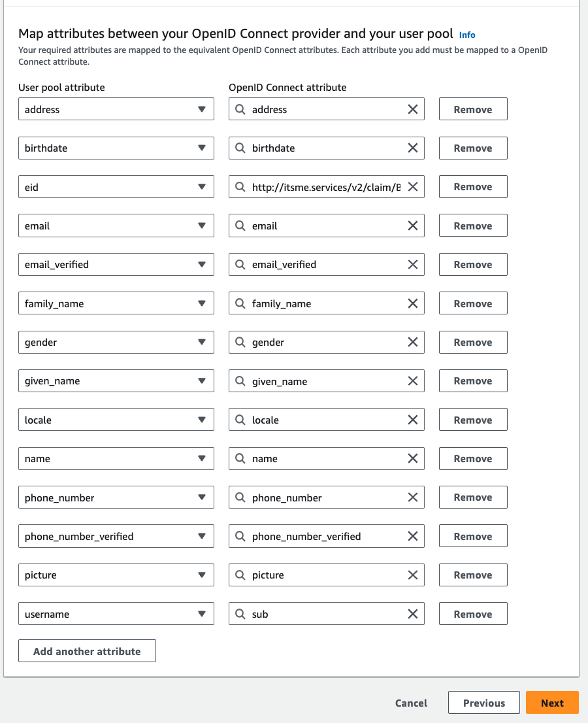Clear the email attribute mapping field
The image size is (588, 723).
click(412, 225)
